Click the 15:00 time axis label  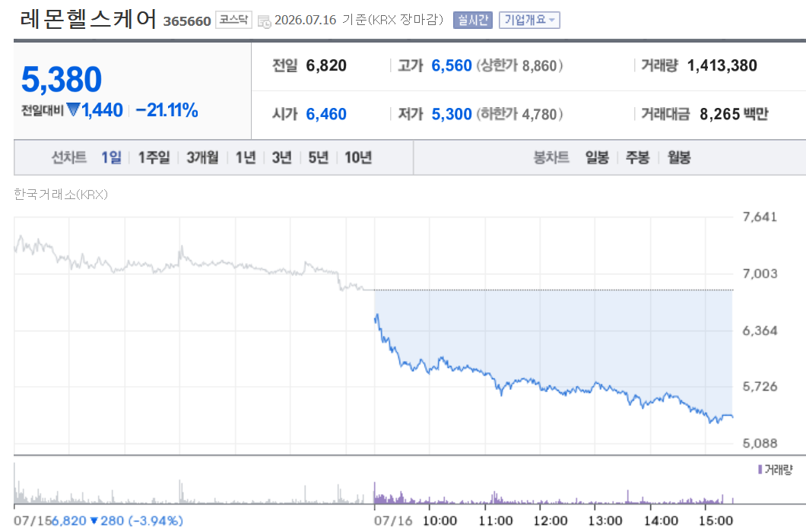[x=716, y=521]
